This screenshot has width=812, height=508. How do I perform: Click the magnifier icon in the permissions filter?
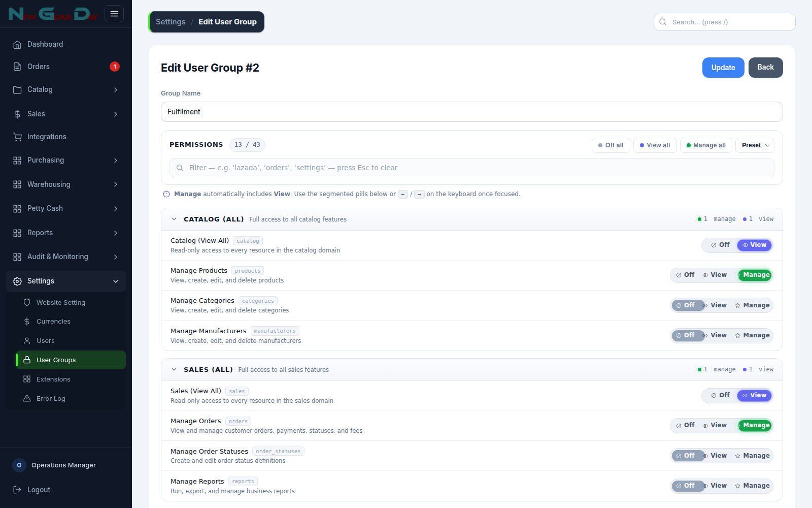[x=180, y=168]
